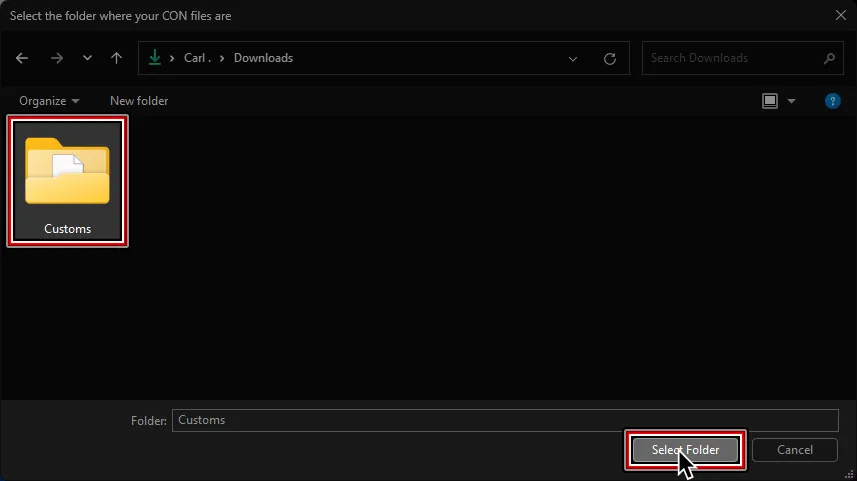Confirm with Select Folder button
This screenshot has width=857, height=481.
click(x=685, y=450)
